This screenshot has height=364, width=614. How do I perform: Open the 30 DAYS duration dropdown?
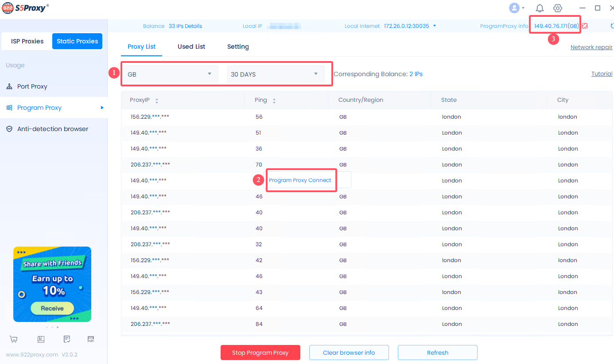pyautogui.click(x=275, y=74)
